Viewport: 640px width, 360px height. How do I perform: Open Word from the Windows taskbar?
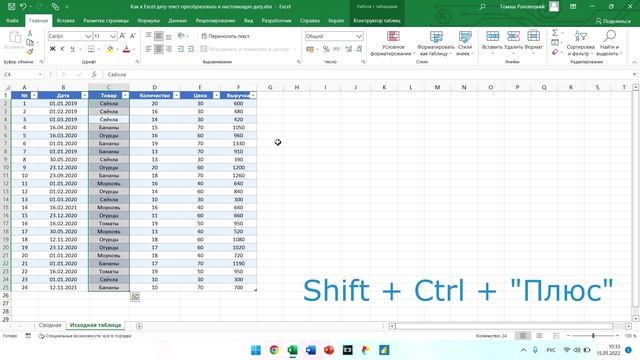(x=311, y=350)
